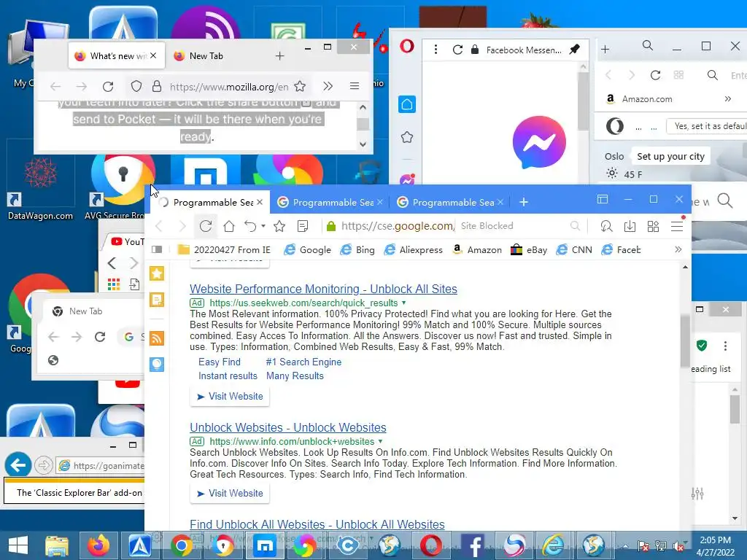
Task: Expand seekweb ad URL dropdown arrow
Action: (x=404, y=303)
